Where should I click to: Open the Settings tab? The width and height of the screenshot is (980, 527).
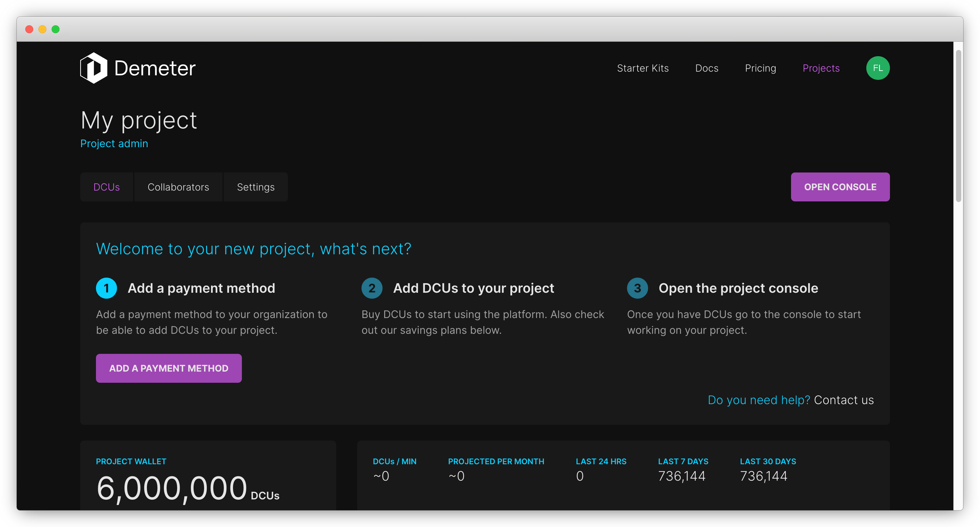[x=256, y=187]
